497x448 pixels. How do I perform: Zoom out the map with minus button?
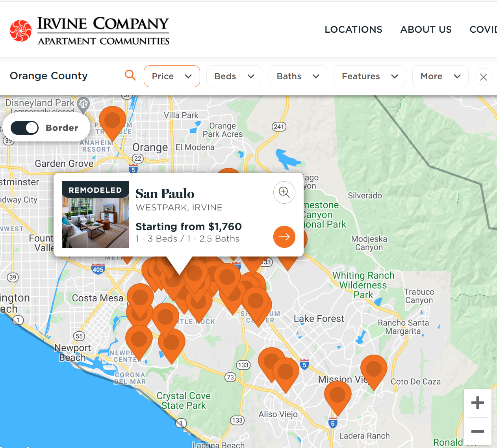pos(478,431)
